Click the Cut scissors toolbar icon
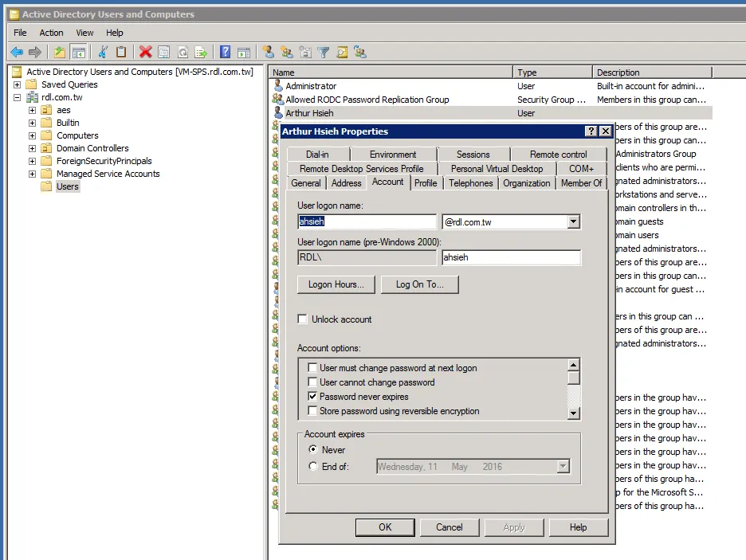 102,53
